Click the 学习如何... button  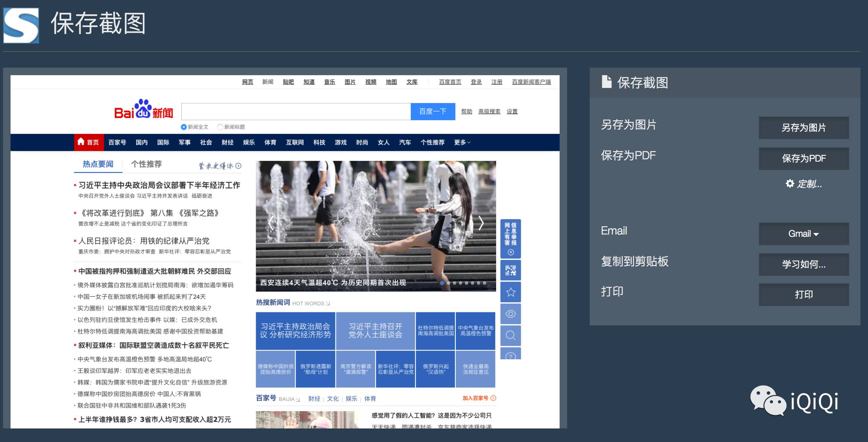pyautogui.click(x=804, y=265)
